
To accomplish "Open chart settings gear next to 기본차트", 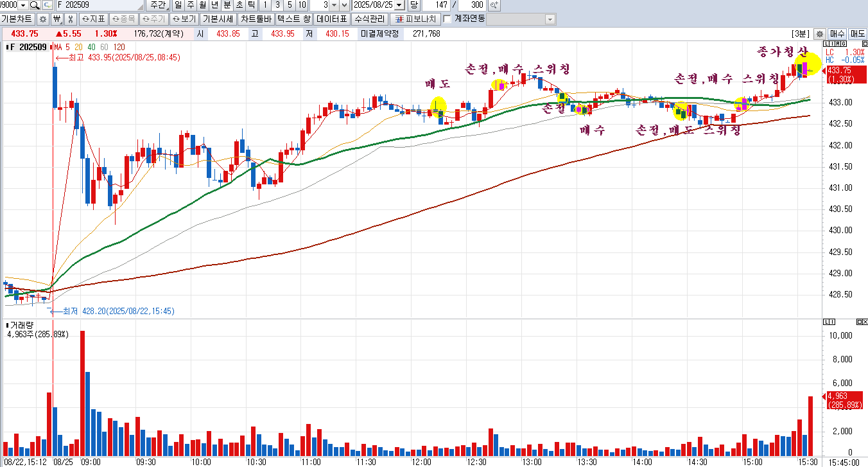I will pos(43,19).
